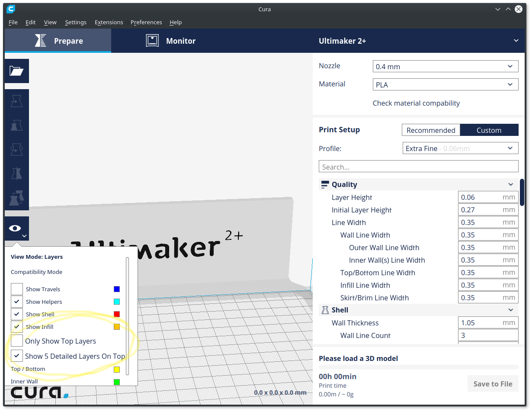This screenshot has width=532, height=412.
Task: Click the Prepare stage icon
Action: point(41,41)
